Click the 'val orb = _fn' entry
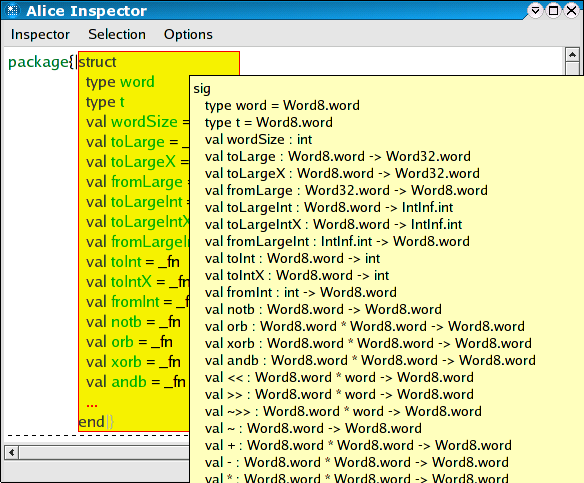The height and width of the screenshot is (483, 584). coord(129,342)
